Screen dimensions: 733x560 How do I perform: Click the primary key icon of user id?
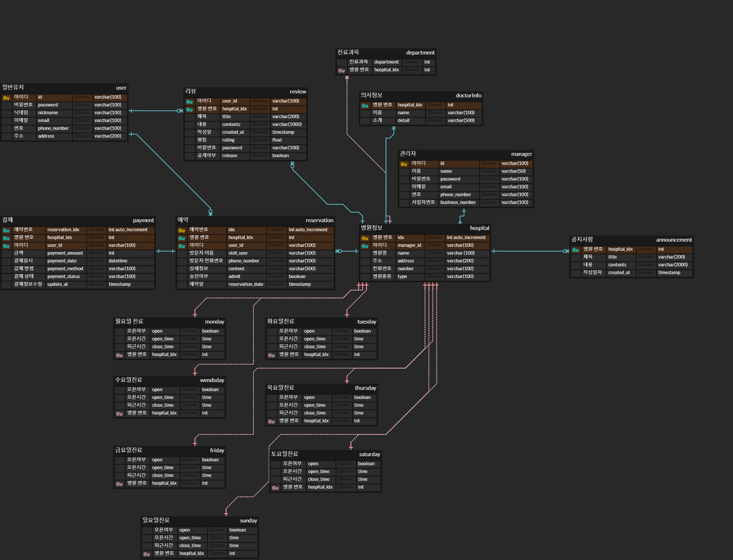click(6, 97)
